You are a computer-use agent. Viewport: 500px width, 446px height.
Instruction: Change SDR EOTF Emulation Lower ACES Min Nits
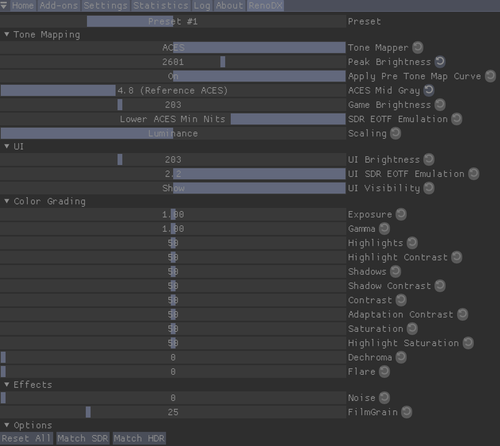(173, 119)
